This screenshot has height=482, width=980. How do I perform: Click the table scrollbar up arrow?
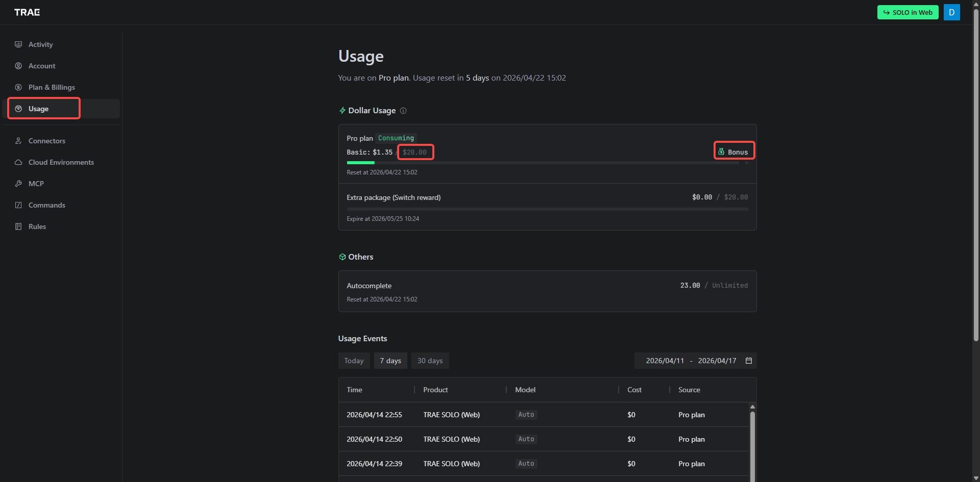[x=752, y=407]
